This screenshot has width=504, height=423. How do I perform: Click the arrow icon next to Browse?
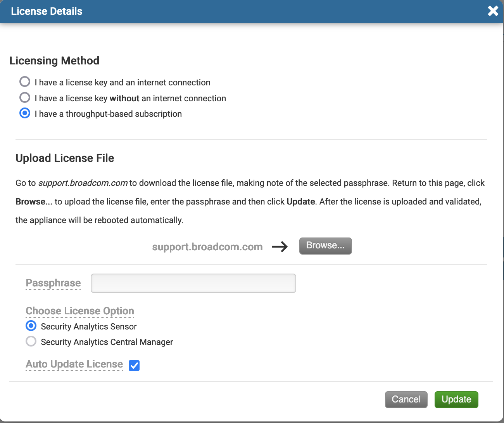pos(280,246)
